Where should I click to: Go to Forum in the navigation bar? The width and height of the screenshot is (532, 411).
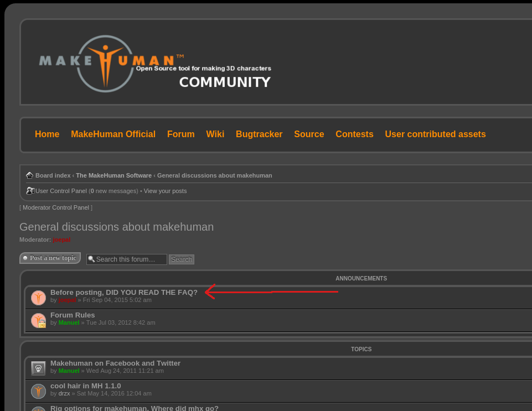coord(181,134)
